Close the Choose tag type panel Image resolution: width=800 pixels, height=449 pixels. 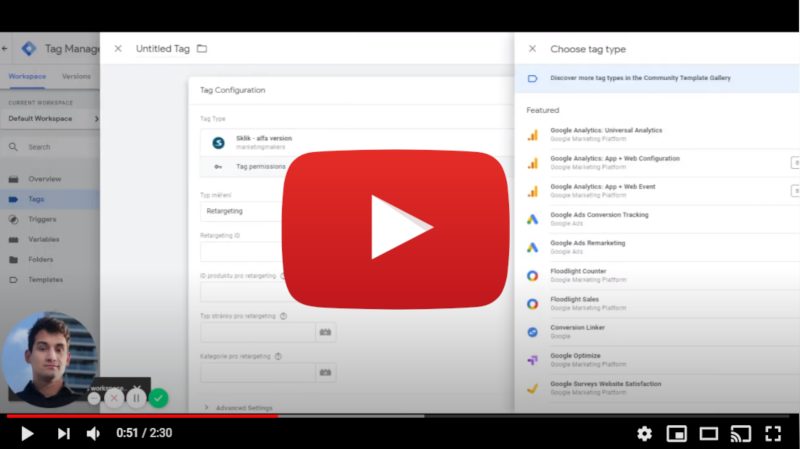[532, 48]
